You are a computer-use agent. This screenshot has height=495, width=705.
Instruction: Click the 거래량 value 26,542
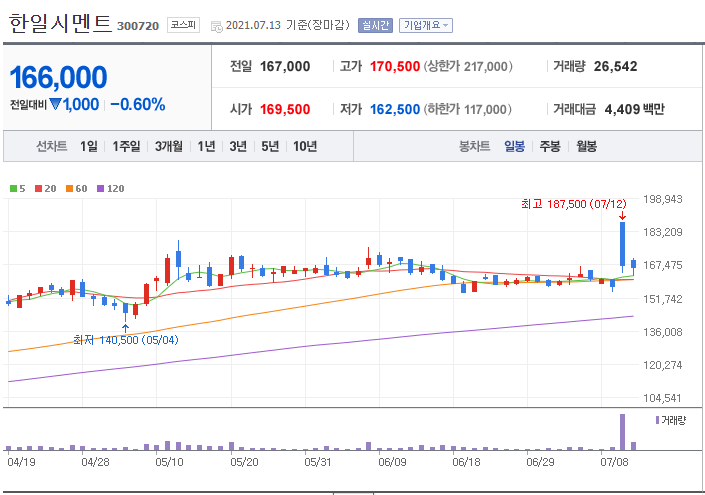point(616,67)
